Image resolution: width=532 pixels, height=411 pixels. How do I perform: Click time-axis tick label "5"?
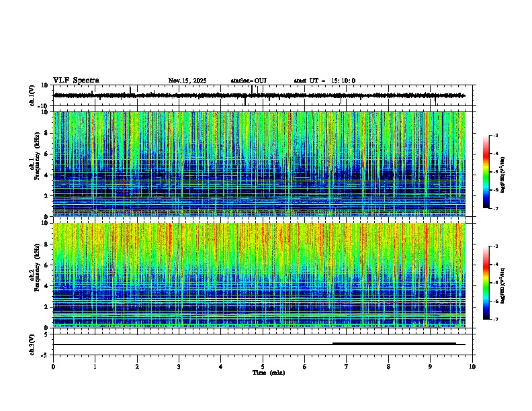tap(263, 367)
